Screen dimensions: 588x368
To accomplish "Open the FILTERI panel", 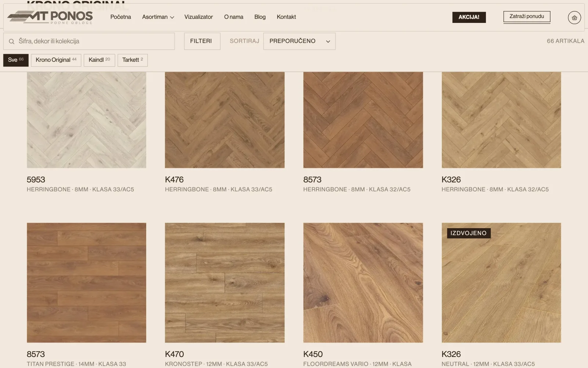I will [x=202, y=41].
